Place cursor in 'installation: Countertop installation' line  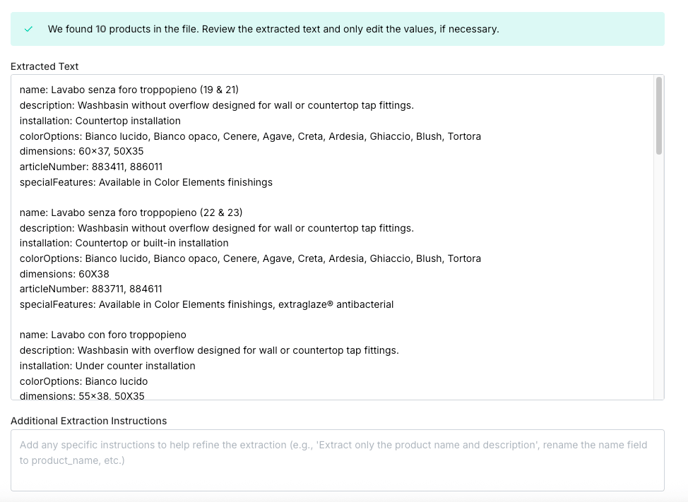[100, 121]
